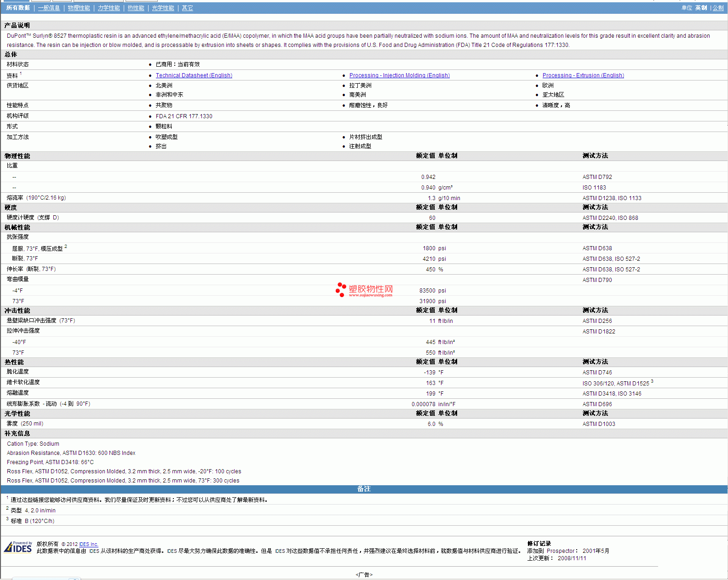
Task: Click the ISO 1183 test method
Action: coord(594,188)
